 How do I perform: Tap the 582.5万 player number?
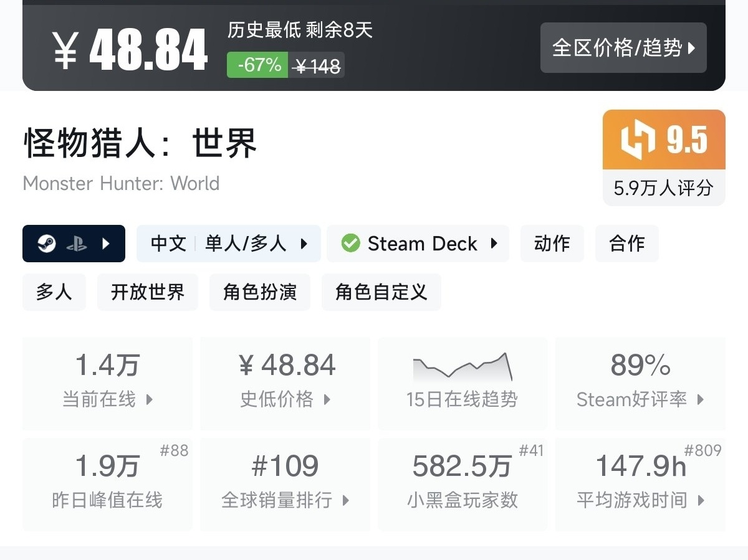coord(462,466)
